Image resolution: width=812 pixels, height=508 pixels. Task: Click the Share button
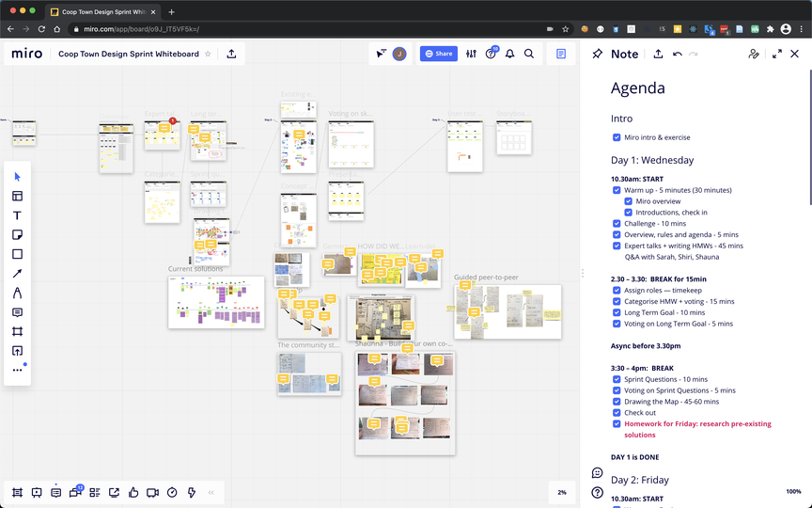point(439,54)
